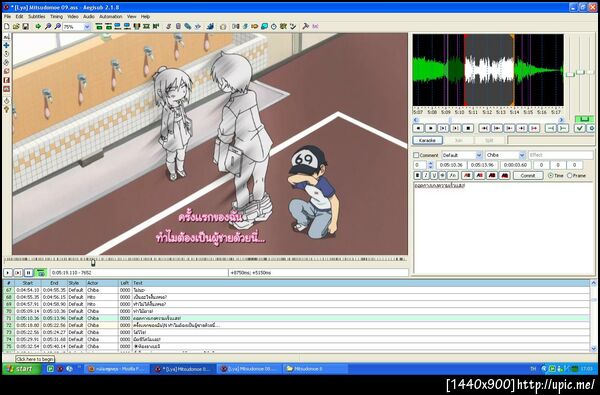
Task: Select subtitle row 74 in the grid
Action: (x=296, y=339)
